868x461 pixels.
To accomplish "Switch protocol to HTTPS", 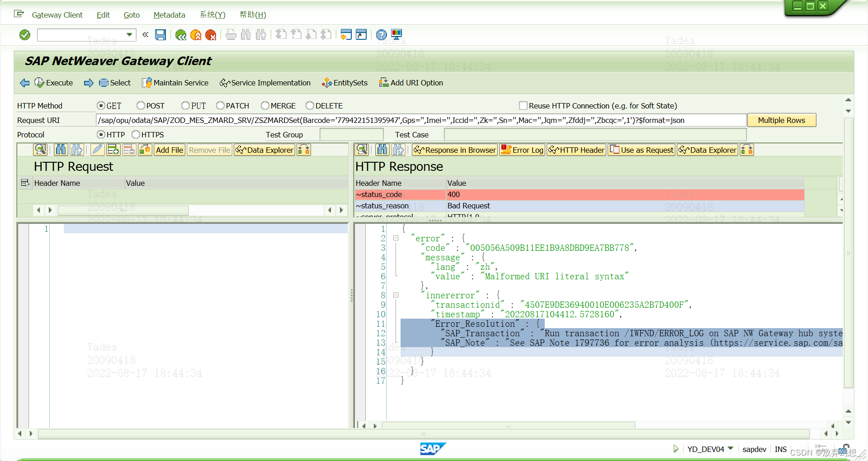I will (136, 134).
